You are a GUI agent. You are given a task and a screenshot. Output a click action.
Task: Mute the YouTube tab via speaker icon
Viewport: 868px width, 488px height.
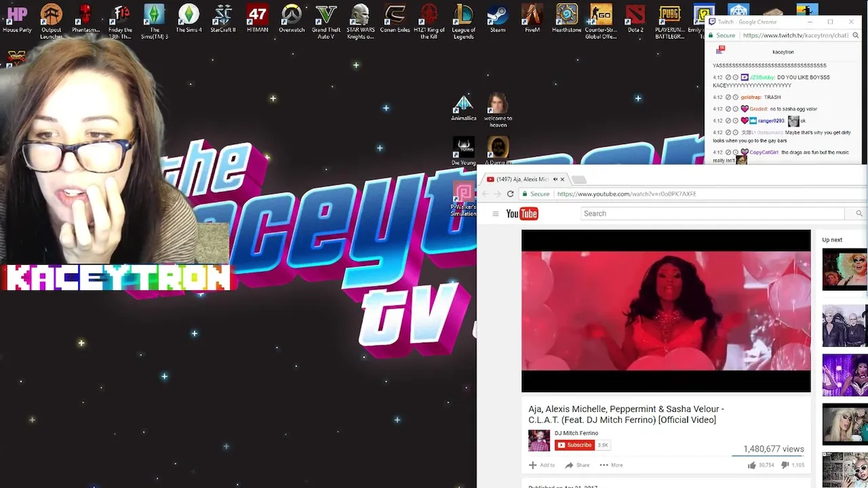click(x=555, y=180)
